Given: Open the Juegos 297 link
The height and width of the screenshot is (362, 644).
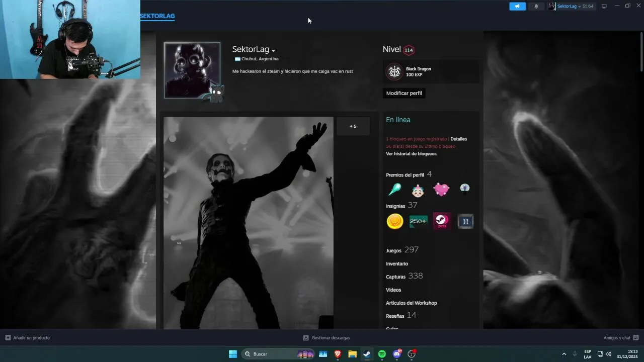Looking at the screenshot, I should [x=402, y=250].
